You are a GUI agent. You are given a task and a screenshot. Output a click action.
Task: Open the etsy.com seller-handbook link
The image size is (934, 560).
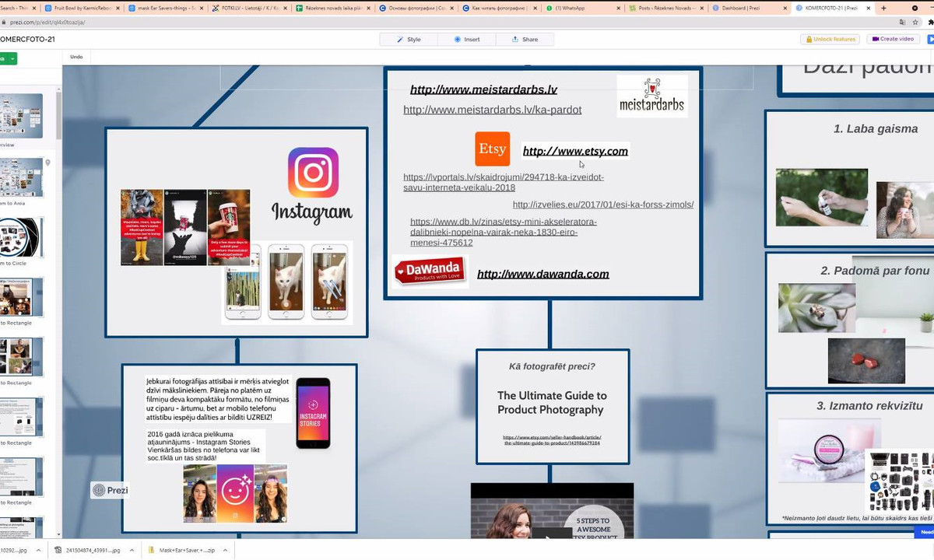[552, 440]
